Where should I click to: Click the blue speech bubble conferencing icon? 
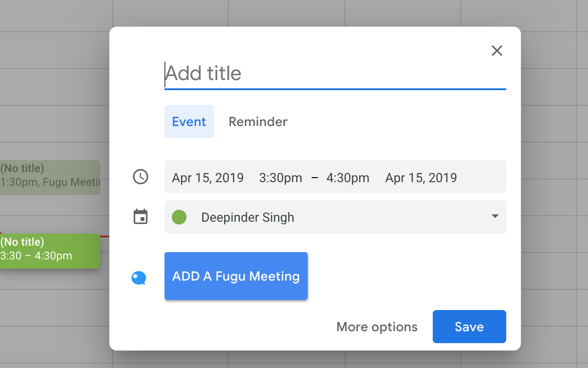click(139, 278)
